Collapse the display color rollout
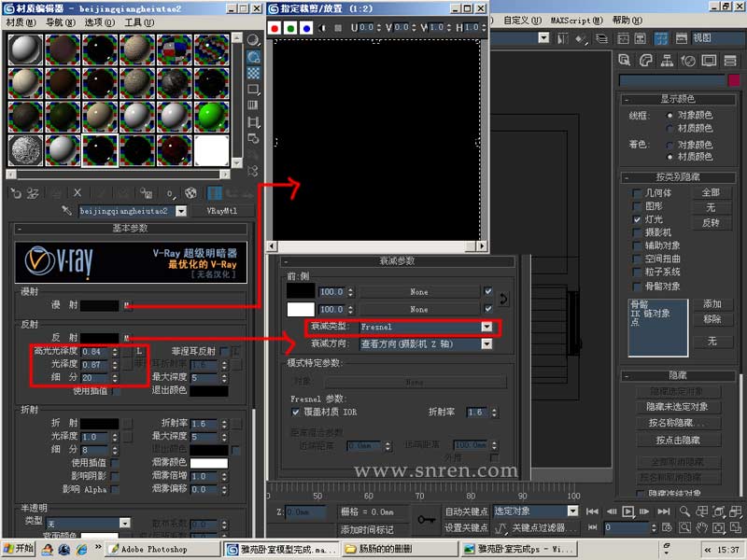 pos(678,99)
